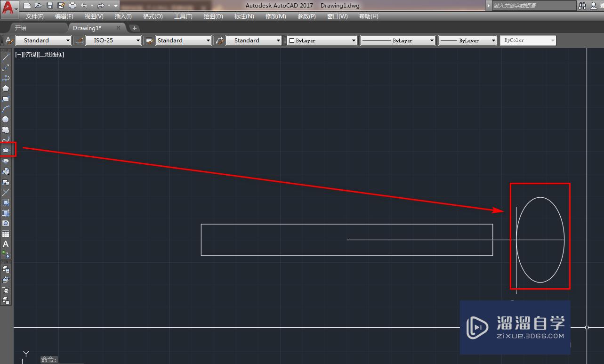Click the Table Style icon
This screenshot has height=364, width=604.
pos(150,40)
